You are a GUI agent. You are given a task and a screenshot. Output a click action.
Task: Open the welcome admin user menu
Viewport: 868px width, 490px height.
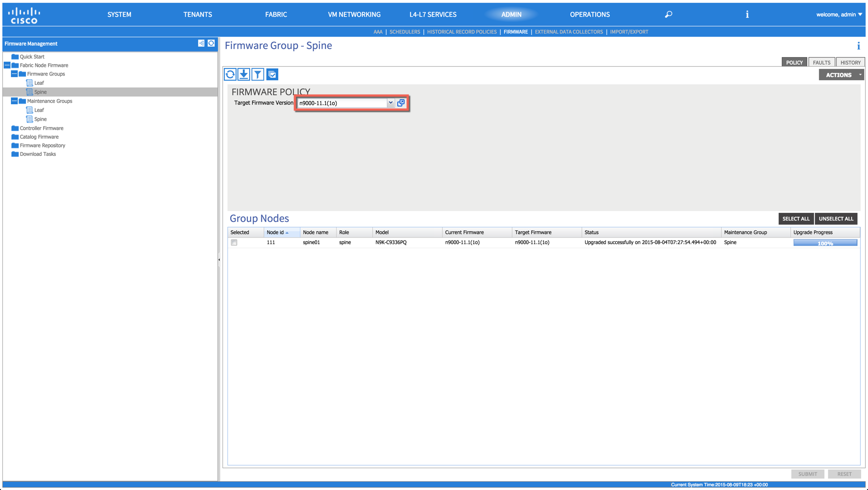(x=839, y=14)
